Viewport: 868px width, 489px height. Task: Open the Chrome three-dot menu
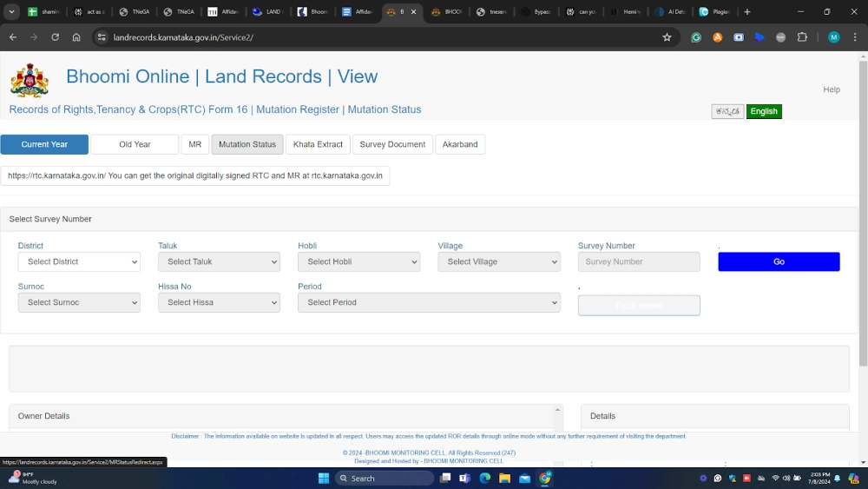[855, 37]
